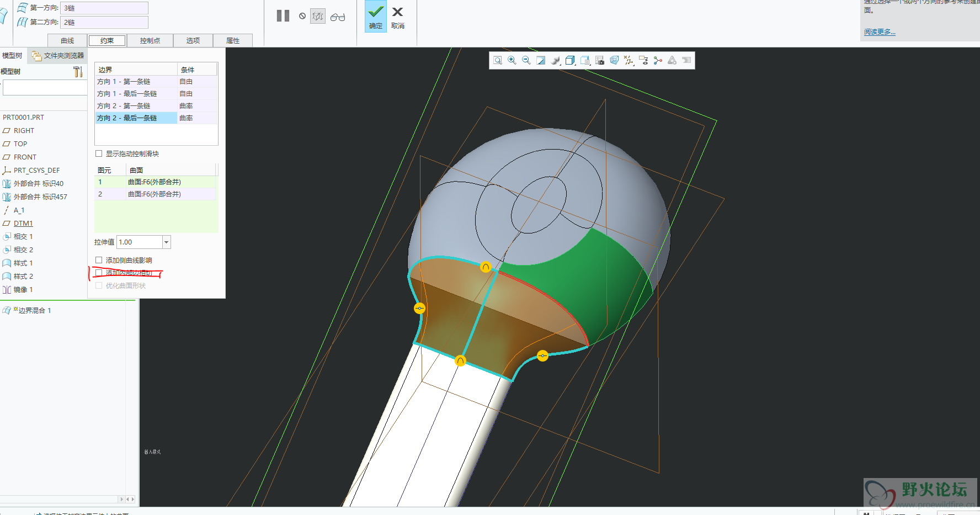The image size is (980, 515).
Task: Switch to the 曲线 tab
Action: pyautogui.click(x=67, y=40)
